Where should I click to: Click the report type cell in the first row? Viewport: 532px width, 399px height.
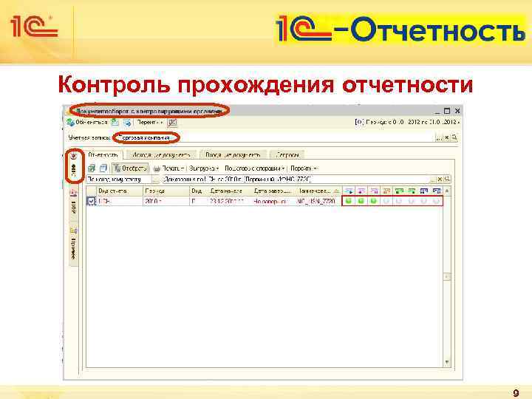pos(120,201)
